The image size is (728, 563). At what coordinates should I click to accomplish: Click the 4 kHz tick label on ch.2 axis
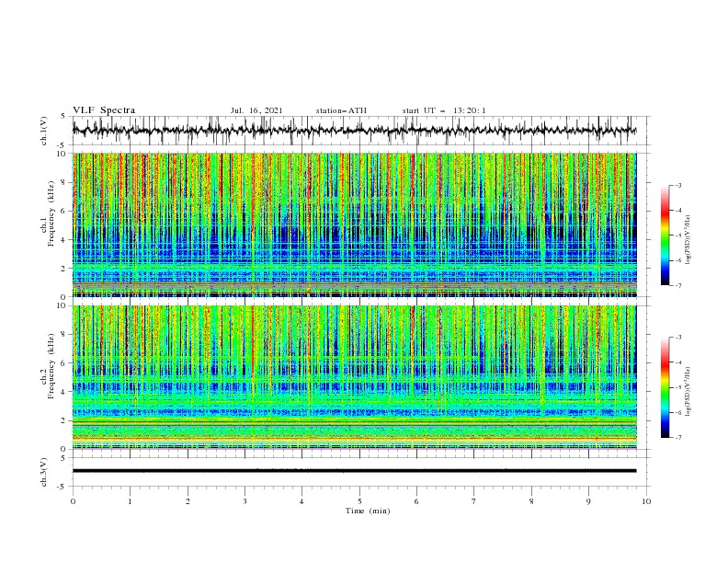click(x=65, y=392)
